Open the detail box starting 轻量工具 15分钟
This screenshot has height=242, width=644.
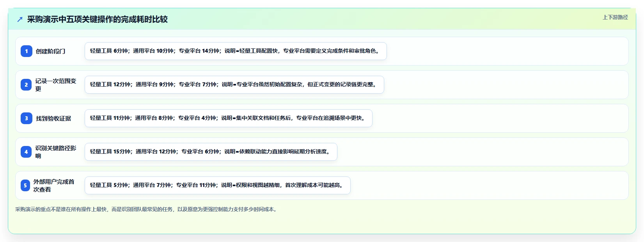pyautogui.click(x=211, y=152)
